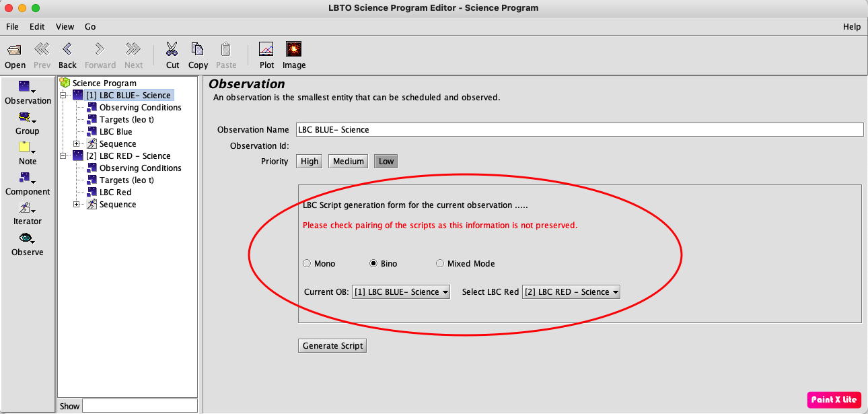Select the [1] LBC BLUE- Science row
The image size is (868, 414).
(x=128, y=95)
